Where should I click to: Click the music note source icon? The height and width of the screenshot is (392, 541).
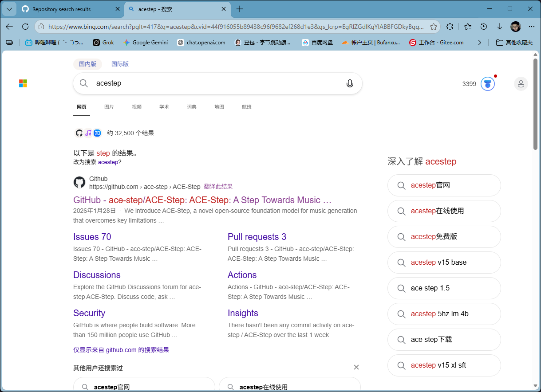pyautogui.click(x=88, y=133)
